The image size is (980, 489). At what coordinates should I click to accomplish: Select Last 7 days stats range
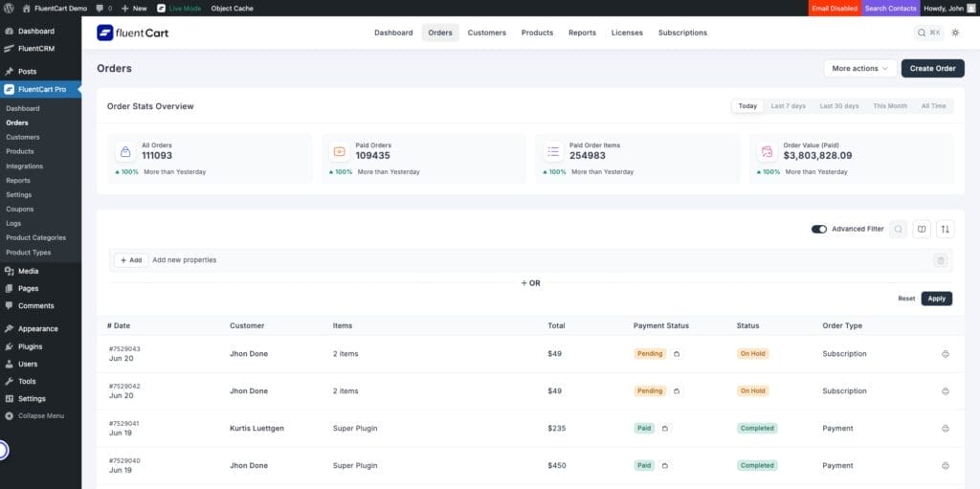789,106
